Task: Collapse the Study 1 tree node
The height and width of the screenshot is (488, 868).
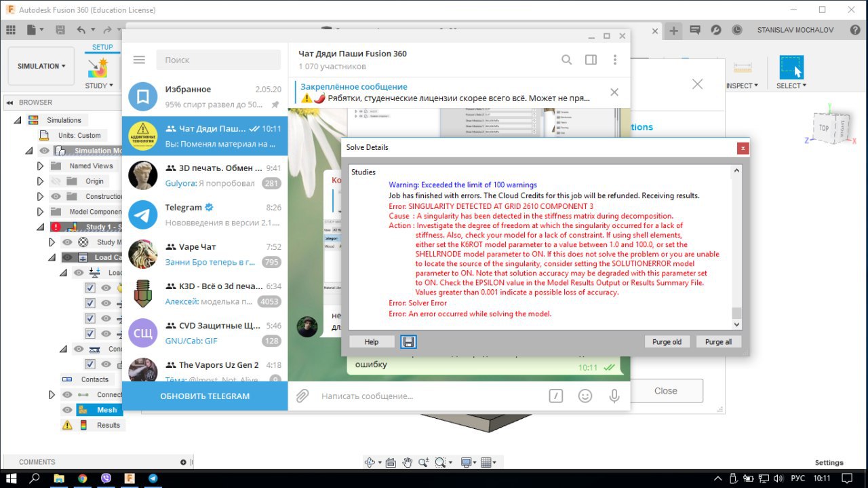Action: pyautogui.click(x=40, y=227)
